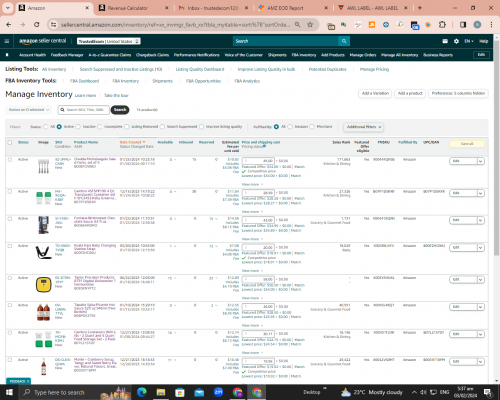500x400 pixels.
Task: Select the checkbox for the Oneida forks row
Action: click(x=10, y=160)
